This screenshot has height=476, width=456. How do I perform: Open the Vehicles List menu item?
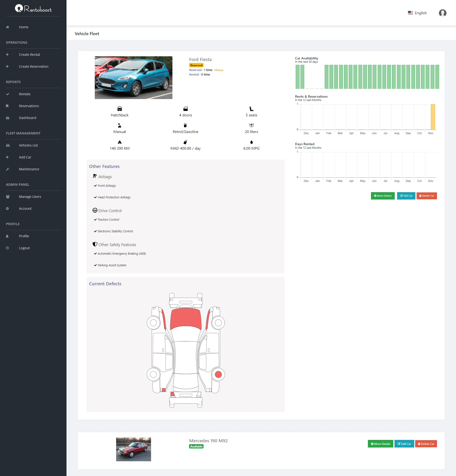tap(28, 145)
